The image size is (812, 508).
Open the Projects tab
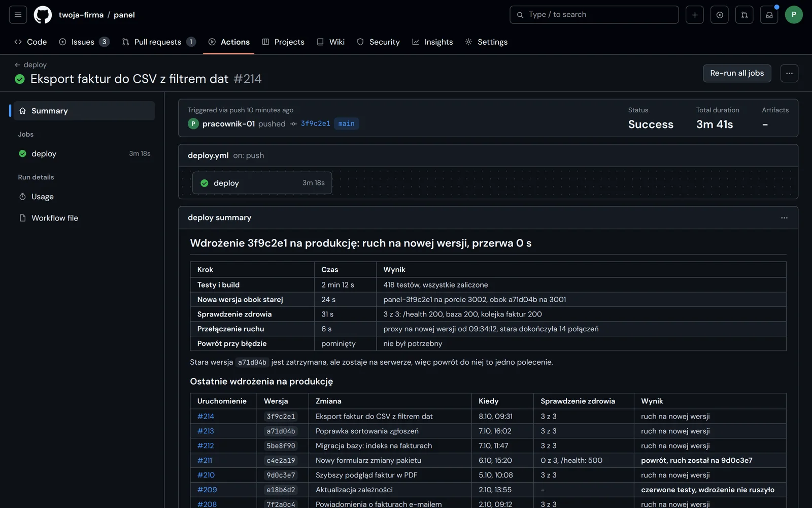[x=283, y=42]
